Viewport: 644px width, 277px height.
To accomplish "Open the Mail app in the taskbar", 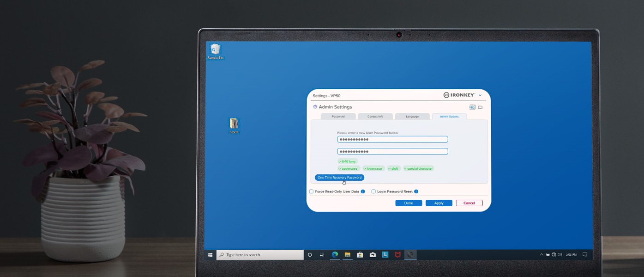I will 373,255.
